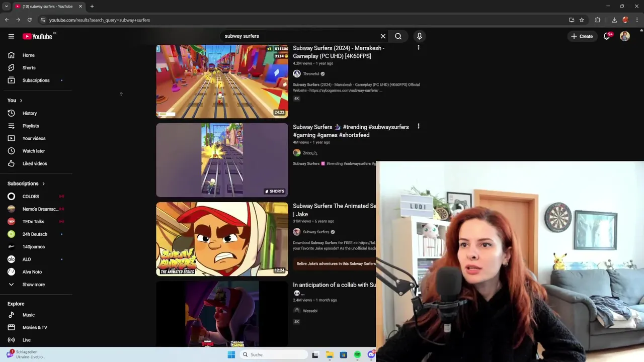The width and height of the screenshot is (644, 362).
Task: Bookmark this page with the star icon
Action: 582,20
